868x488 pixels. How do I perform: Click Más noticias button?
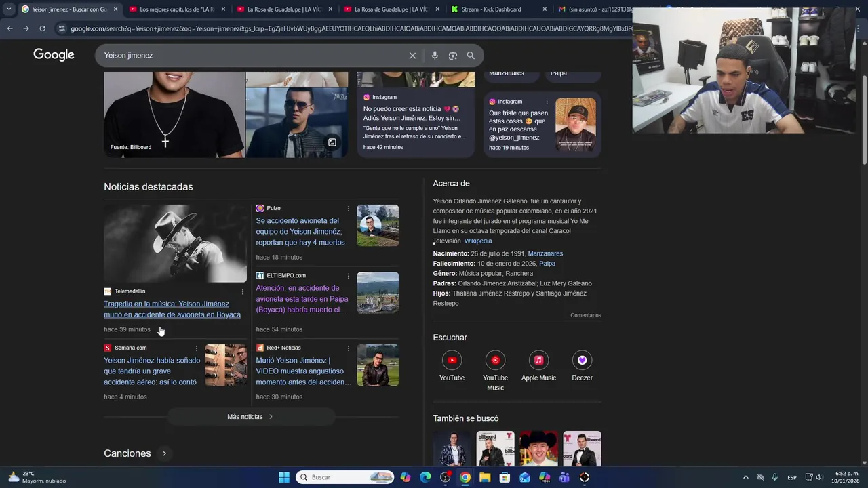[x=251, y=417]
